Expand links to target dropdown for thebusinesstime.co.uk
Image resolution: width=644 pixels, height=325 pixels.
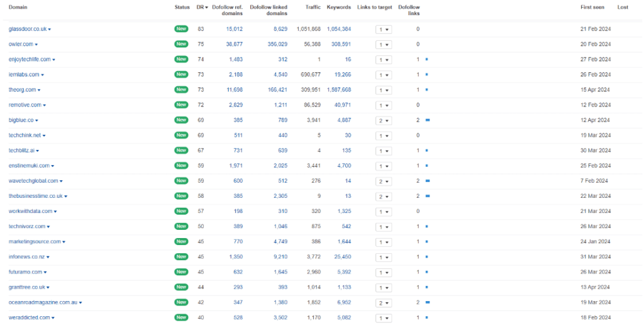coord(384,197)
